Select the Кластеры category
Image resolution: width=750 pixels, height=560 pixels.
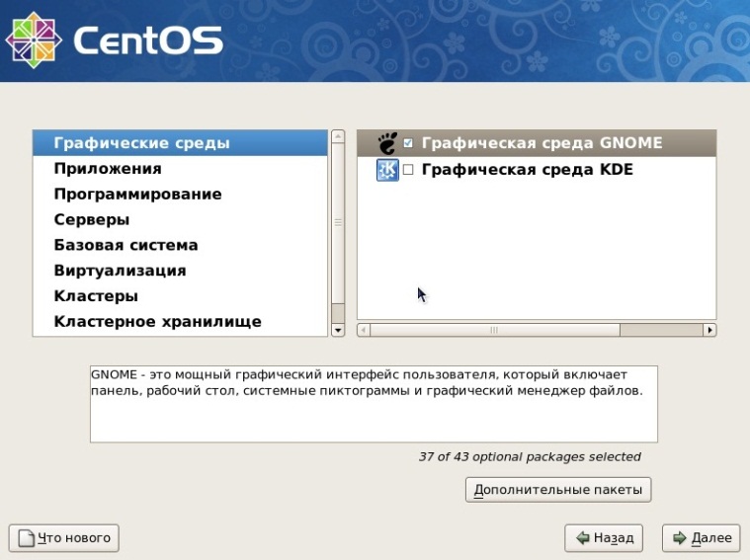(180, 296)
